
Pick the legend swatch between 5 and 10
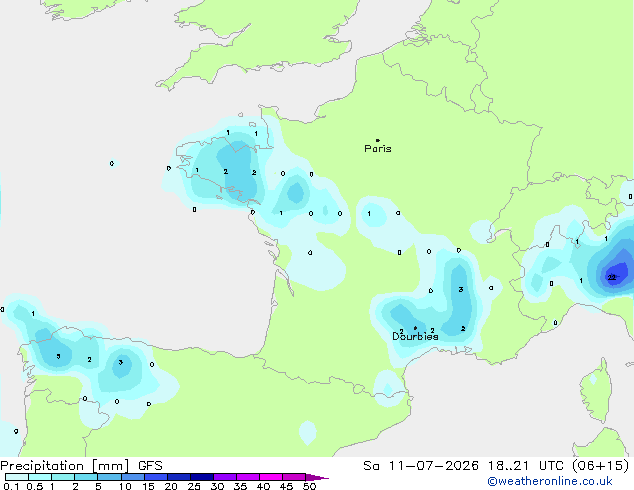[x=110, y=477]
